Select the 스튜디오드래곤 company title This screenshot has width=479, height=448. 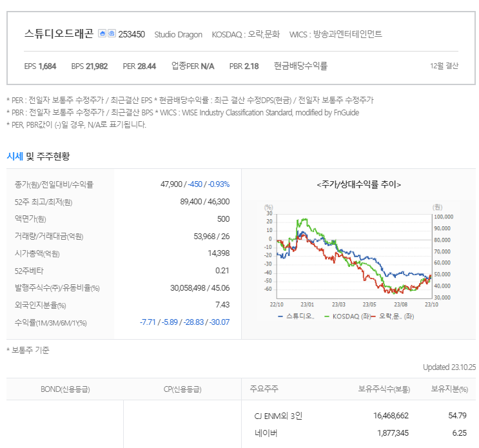click(x=59, y=34)
